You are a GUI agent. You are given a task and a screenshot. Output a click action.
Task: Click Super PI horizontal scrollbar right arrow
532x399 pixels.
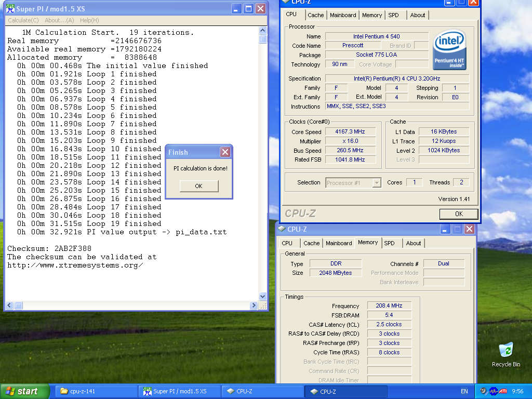[254, 305]
